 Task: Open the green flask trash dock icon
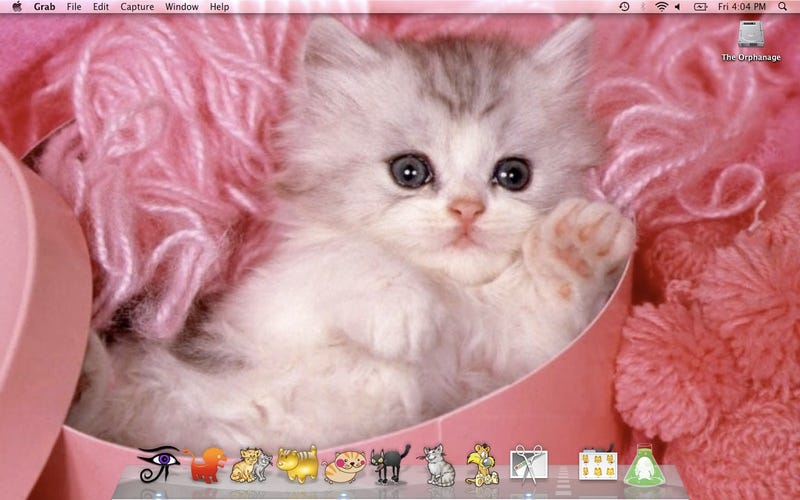(644, 465)
